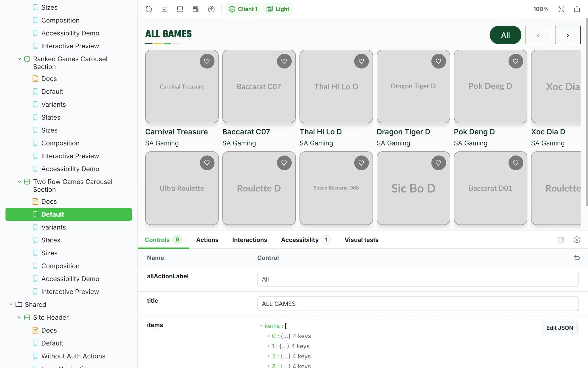Viewport: 588px width, 368px height.
Task: Toggle heart on Dragon Tiger D card
Action: [x=438, y=61]
